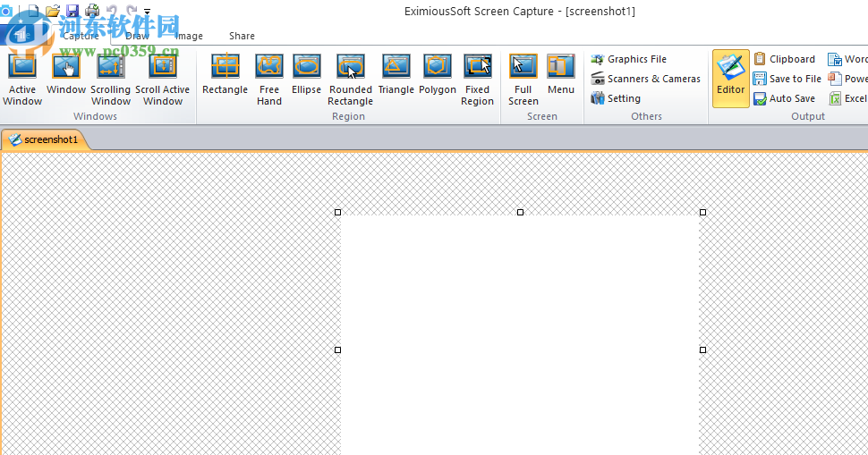Pick the Triangle region capture
Viewport: 868px width, 455px height.
(396, 74)
